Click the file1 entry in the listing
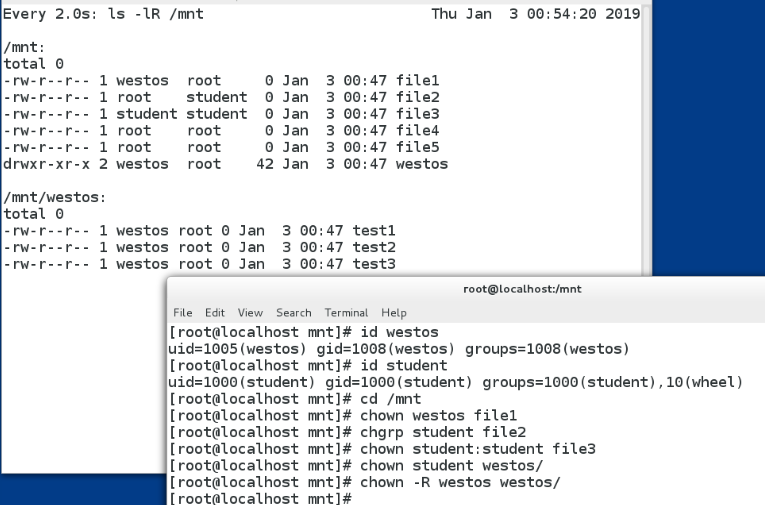Viewport: 765px width, 505px height. click(417, 81)
